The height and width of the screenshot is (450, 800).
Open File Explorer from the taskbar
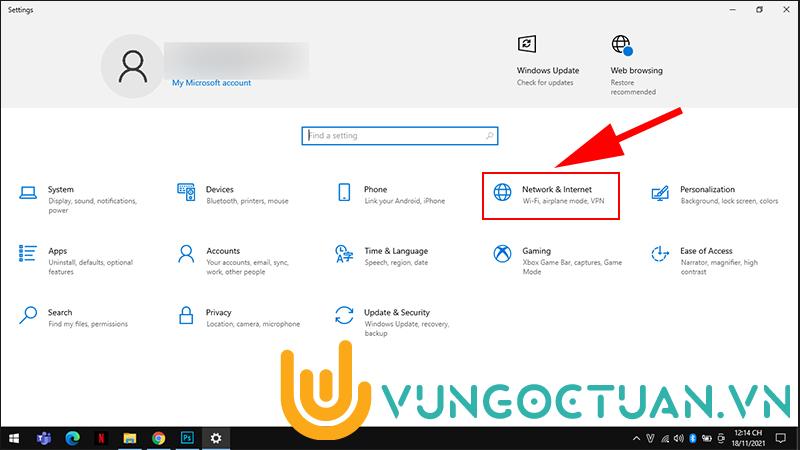[x=130, y=438]
